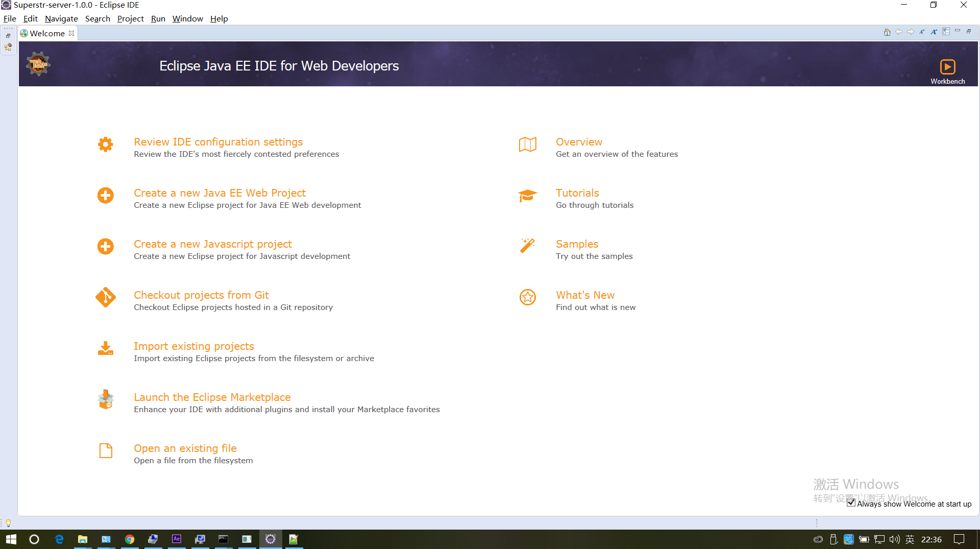Uncheck Always show Welcome at start up
The image size is (980, 549).
tap(851, 503)
